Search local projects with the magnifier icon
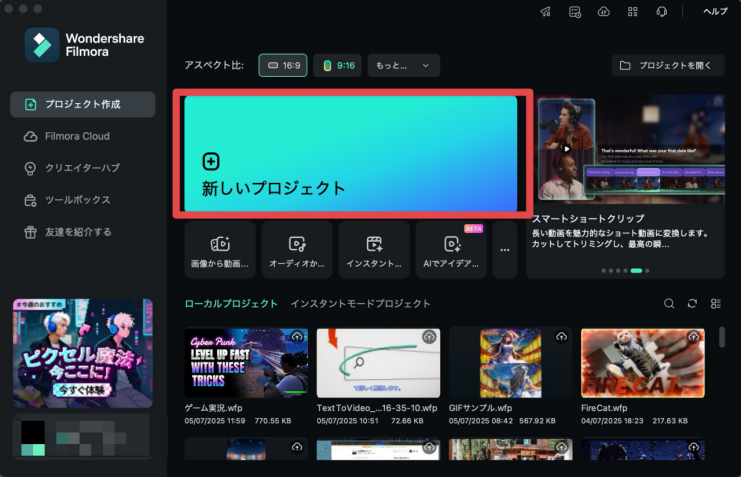This screenshot has height=478, width=742. pos(669,303)
